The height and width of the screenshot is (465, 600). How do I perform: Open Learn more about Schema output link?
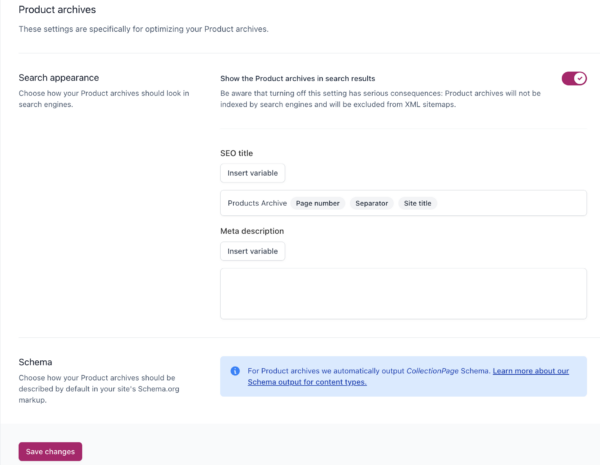pos(530,371)
